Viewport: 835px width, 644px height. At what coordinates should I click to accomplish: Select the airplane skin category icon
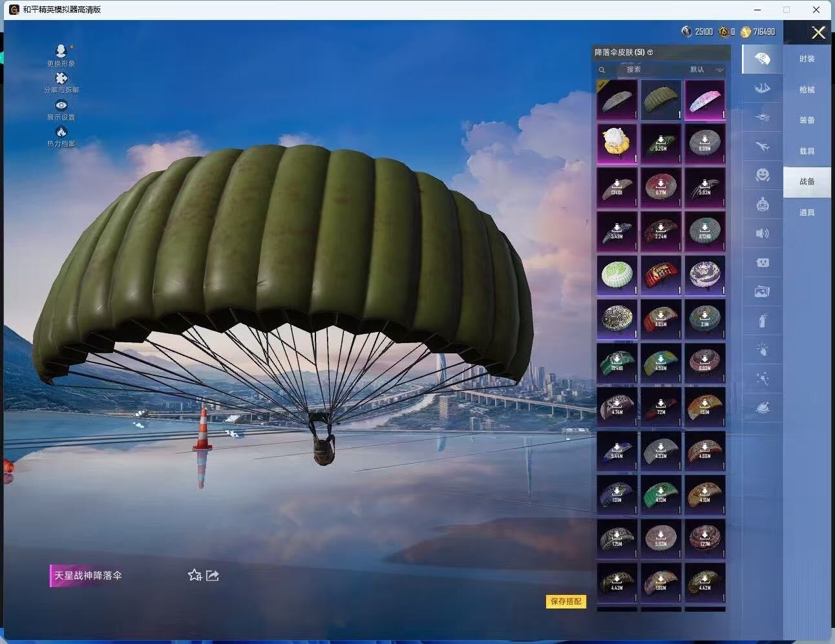coord(763,147)
